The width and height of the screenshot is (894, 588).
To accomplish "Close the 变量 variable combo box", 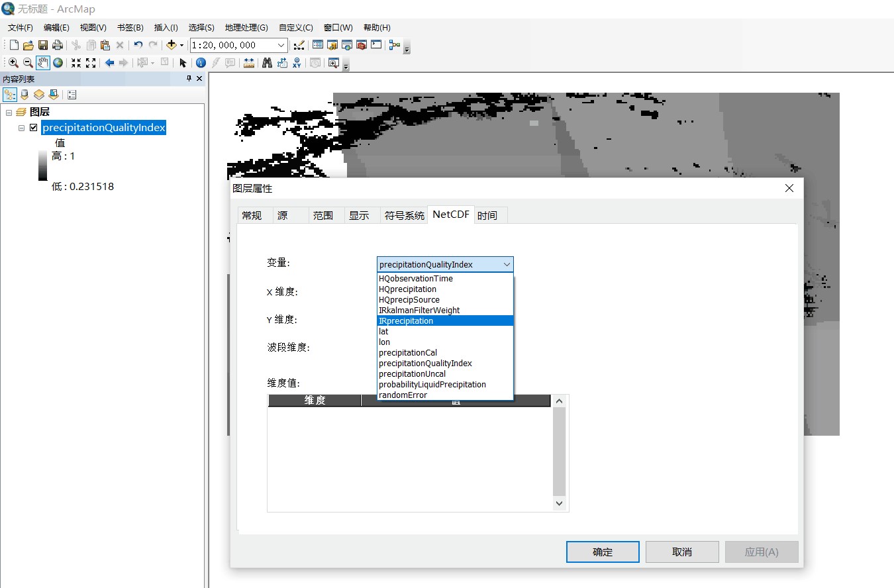I will (x=507, y=264).
